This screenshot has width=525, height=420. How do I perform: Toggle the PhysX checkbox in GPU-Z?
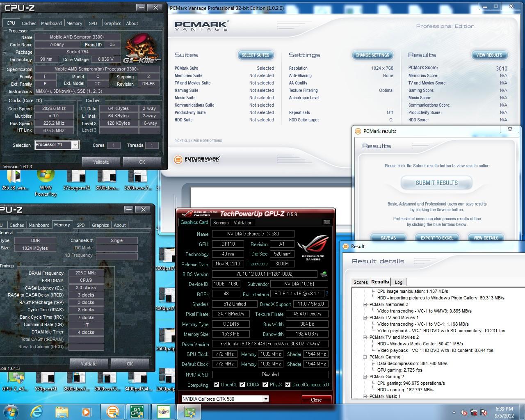pyautogui.click(x=265, y=385)
